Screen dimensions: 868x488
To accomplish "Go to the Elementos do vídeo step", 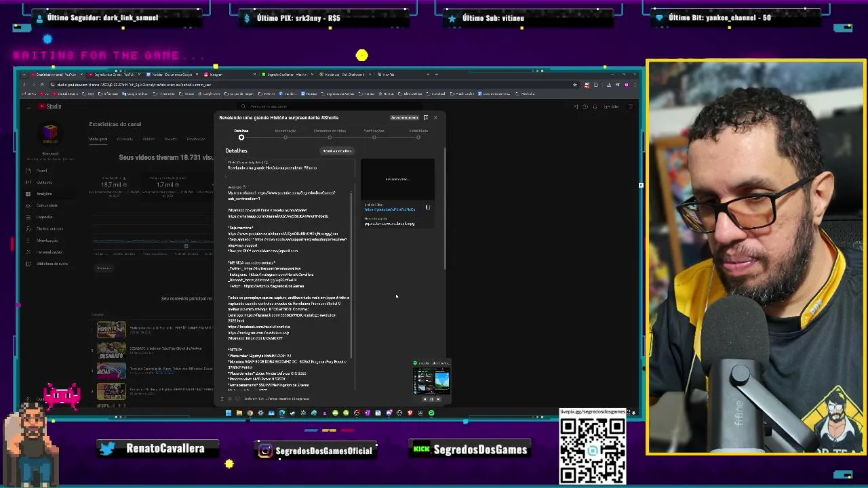I will coord(330,134).
